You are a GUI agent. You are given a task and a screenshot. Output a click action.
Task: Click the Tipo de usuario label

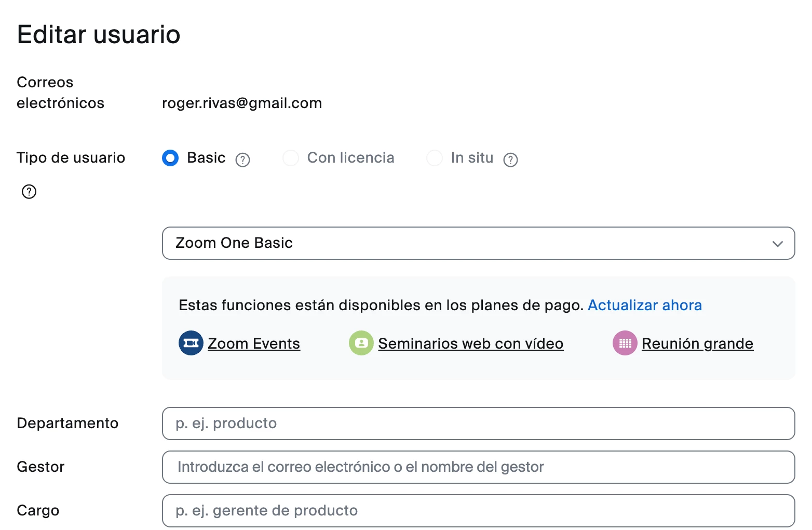pyautogui.click(x=71, y=157)
